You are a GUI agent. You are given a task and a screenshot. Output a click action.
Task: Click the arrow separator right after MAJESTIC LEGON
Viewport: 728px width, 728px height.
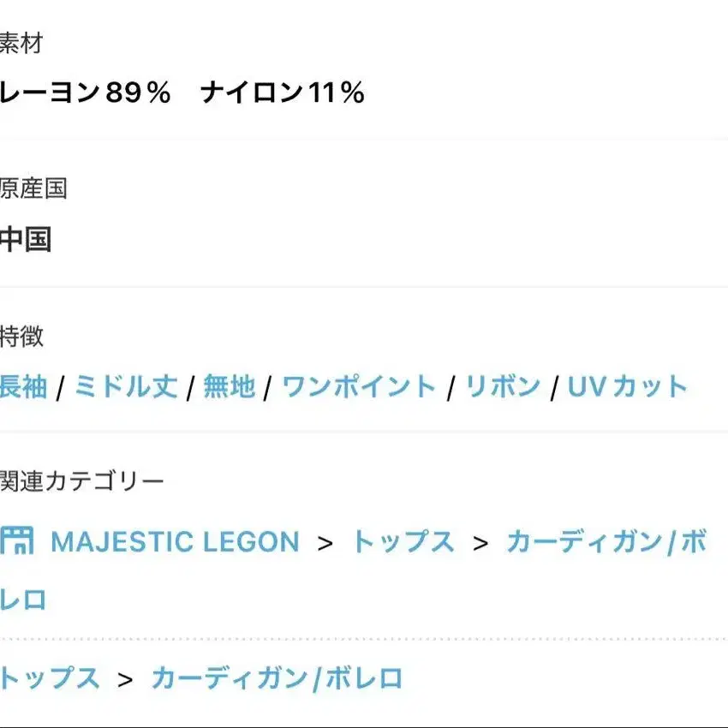[x=325, y=543]
